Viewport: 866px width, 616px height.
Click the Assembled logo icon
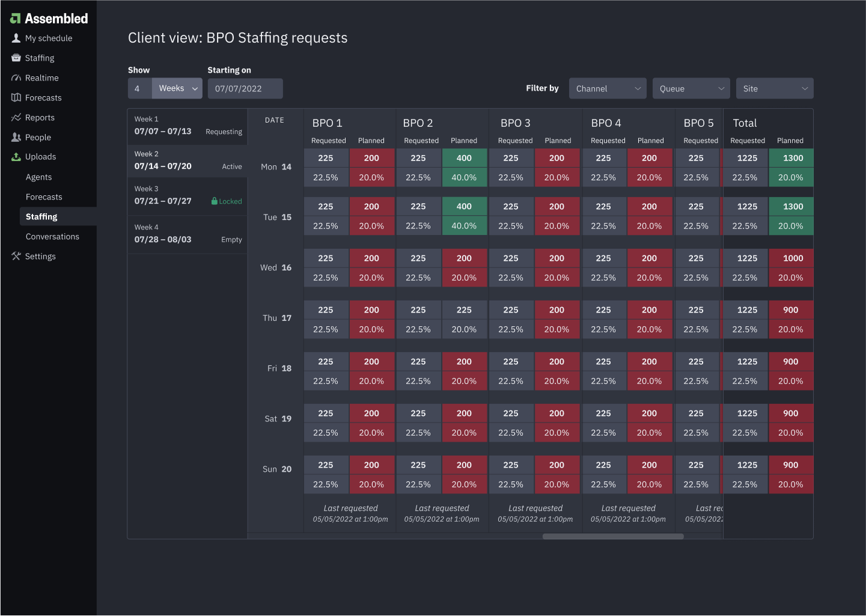16,19
